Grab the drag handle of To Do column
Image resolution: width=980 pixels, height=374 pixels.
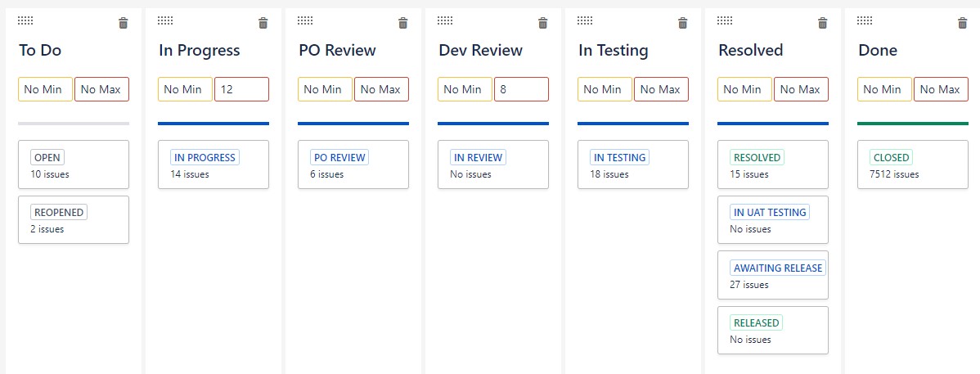(x=25, y=20)
